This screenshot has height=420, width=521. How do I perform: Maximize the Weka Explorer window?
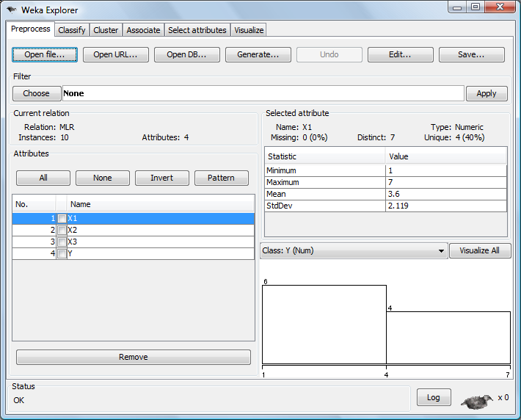[x=476, y=7]
